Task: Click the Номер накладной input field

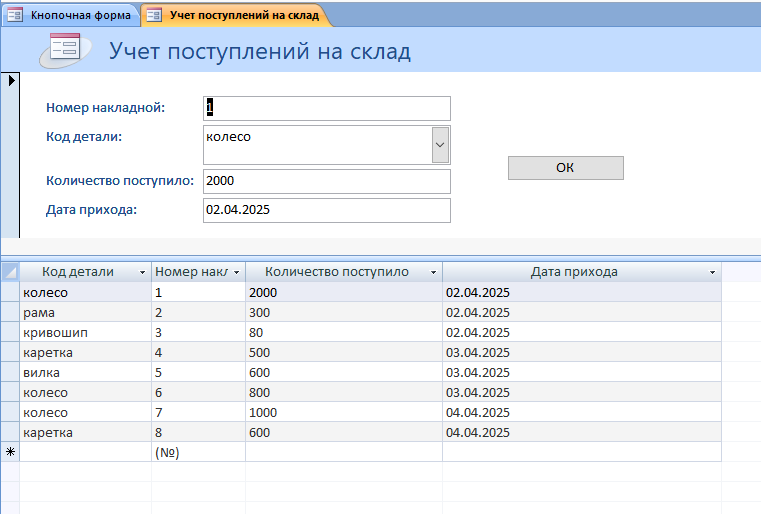Action: [327, 108]
